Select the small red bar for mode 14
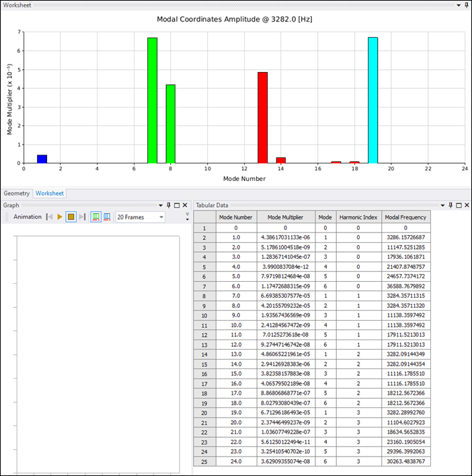This screenshot has width=472, height=476. coord(281,160)
